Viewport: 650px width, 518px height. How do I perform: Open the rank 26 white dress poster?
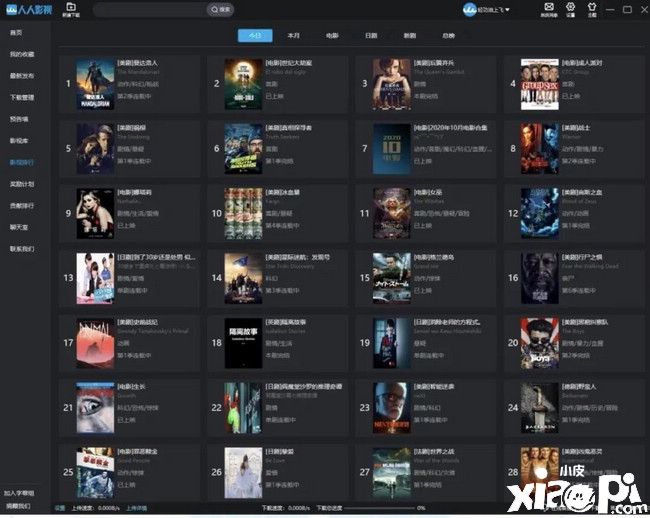pos(243,472)
